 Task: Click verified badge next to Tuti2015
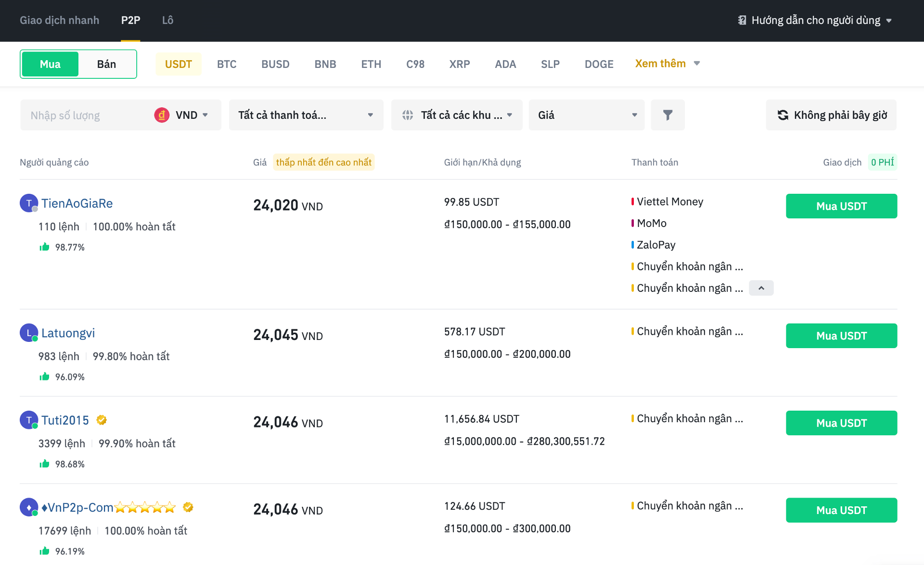click(x=102, y=420)
